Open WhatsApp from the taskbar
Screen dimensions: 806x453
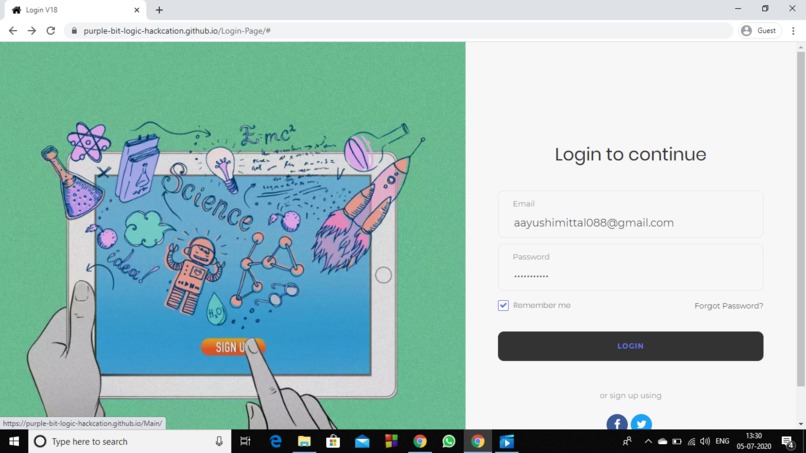tap(449, 442)
